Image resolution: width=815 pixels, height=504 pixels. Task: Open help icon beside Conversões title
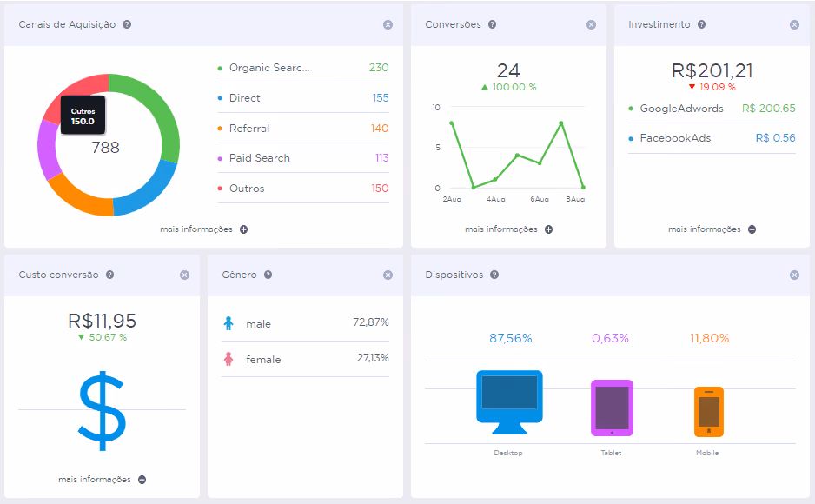493,24
